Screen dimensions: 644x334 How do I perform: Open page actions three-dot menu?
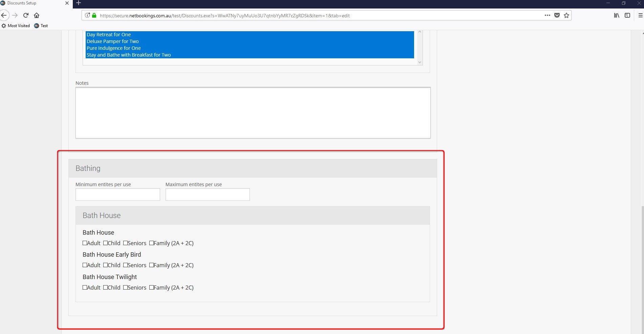click(x=547, y=15)
